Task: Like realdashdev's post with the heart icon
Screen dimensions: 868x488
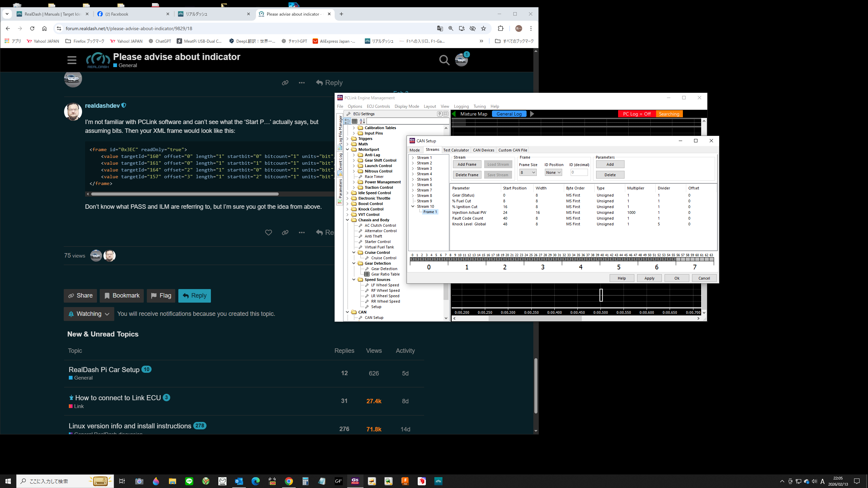Action: (268, 232)
